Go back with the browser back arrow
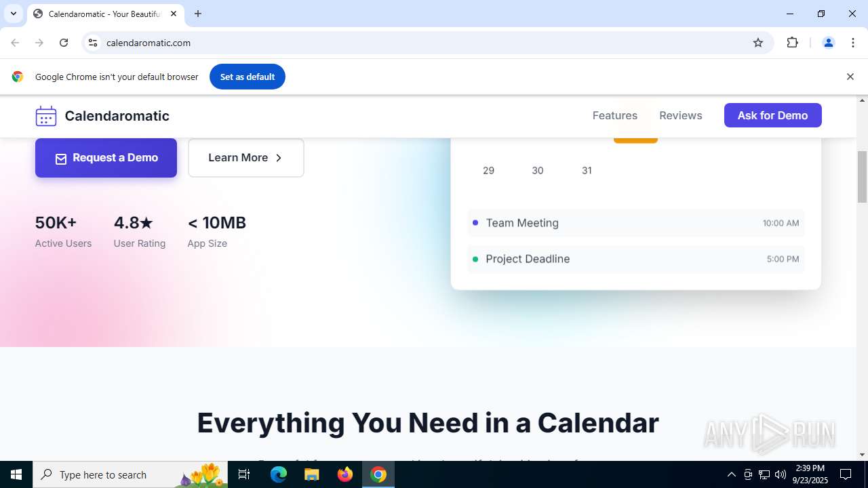Screen dimensions: 868x488 (15, 43)
